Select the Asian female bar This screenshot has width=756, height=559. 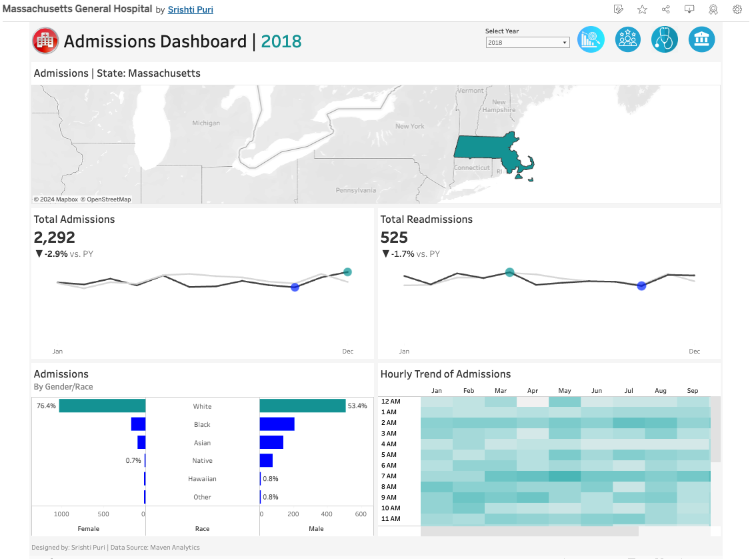pos(141,442)
